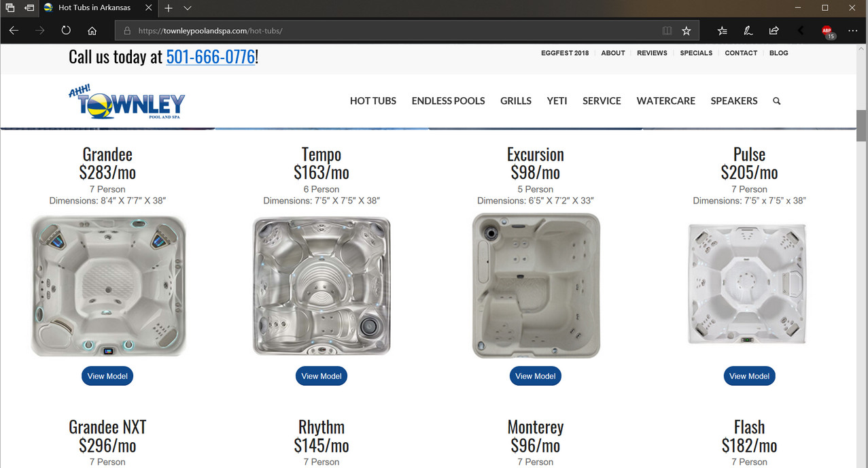Screen dimensions: 868x468
Task: Open a new tab with plus button
Action: [169, 7]
